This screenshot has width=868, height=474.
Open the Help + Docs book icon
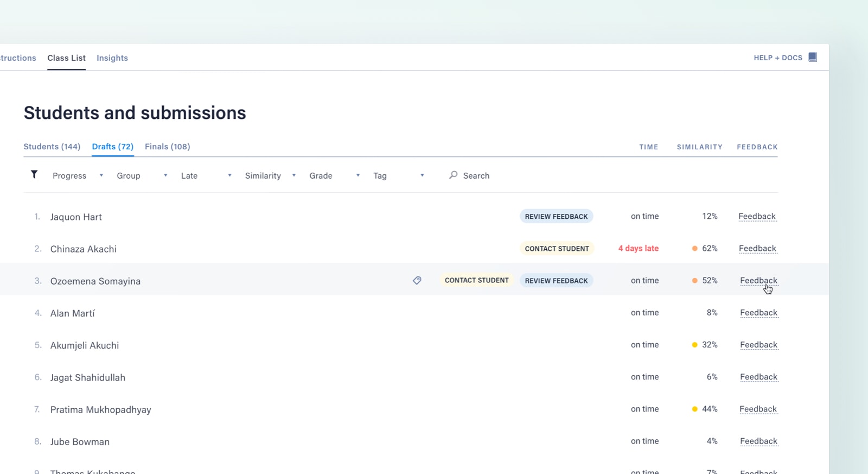[812, 57]
